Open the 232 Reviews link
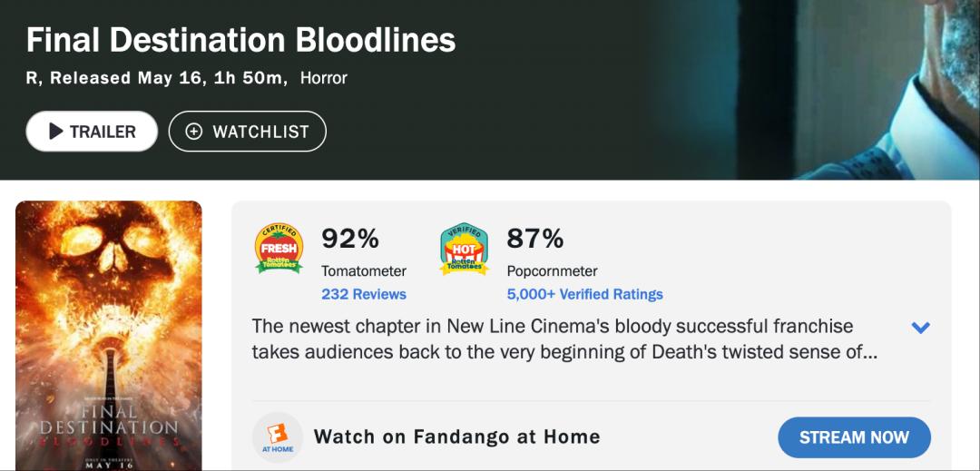 point(364,294)
